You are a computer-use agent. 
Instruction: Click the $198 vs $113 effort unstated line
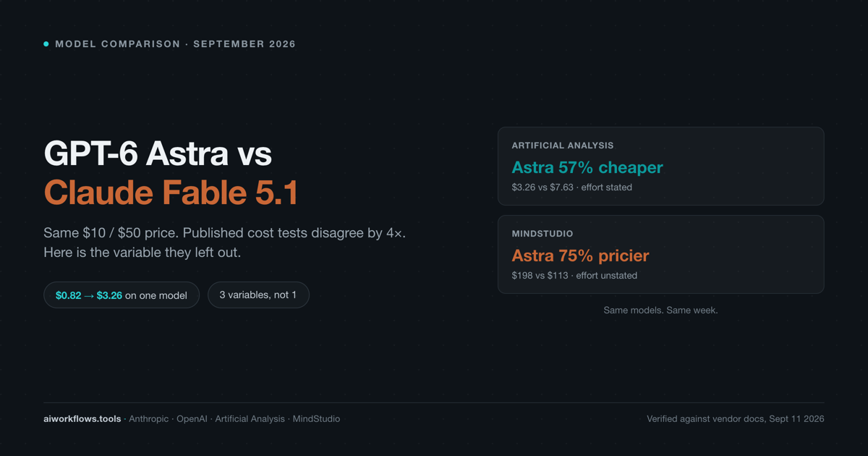pyautogui.click(x=574, y=276)
